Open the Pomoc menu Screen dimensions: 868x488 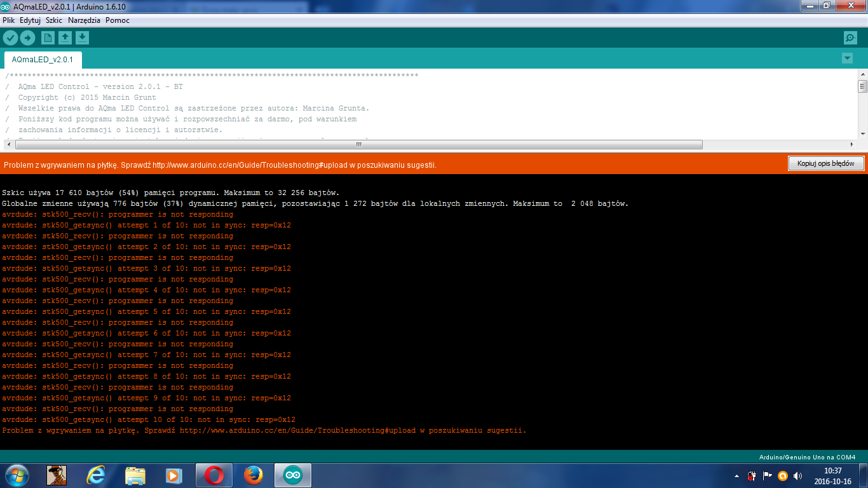[x=118, y=20]
